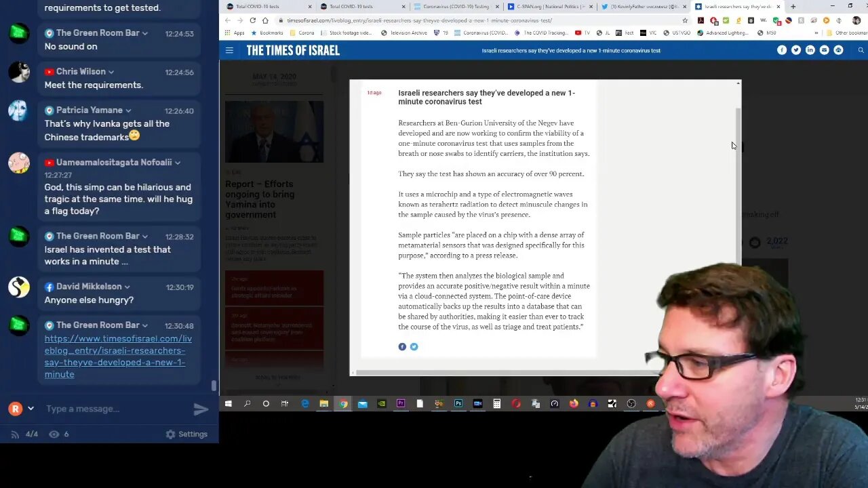The width and height of the screenshot is (868, 488).
Task: Expand Green Room Bar chevron at 12:24:53
Action: [x=145, y=33]
